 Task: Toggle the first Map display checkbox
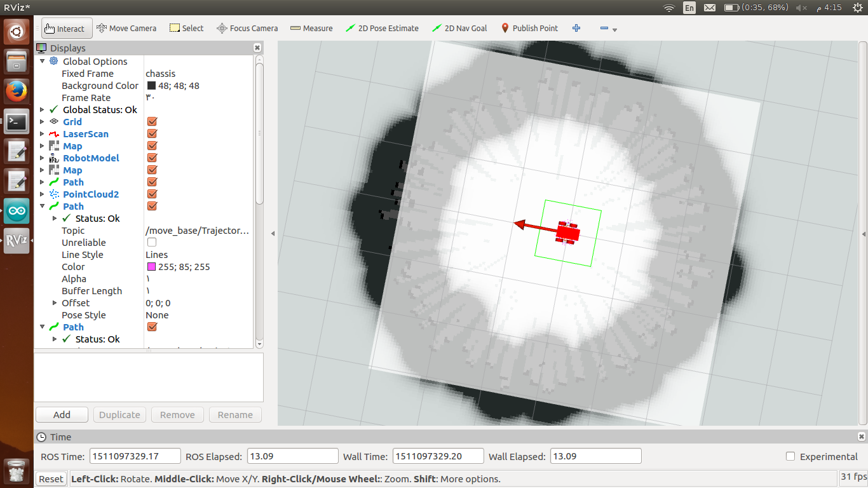click(x=152, y=146)
